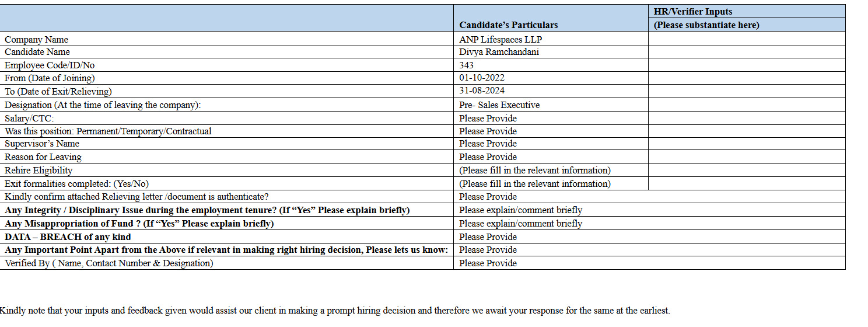The width and height of the screenshot is (868, 327).
Task: Click Please Provide in Reason for Leaving row
Action: 488,157
